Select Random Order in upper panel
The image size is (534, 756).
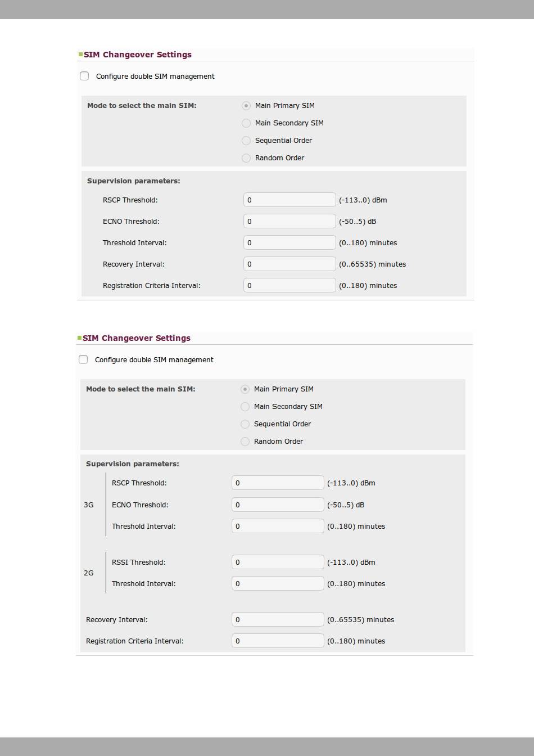click(246, 158)
